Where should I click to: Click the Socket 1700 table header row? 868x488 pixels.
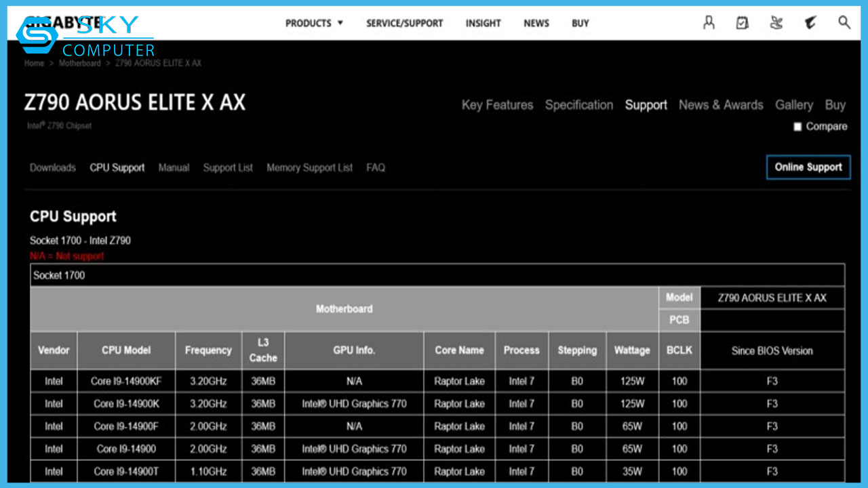tap(437, 275)
